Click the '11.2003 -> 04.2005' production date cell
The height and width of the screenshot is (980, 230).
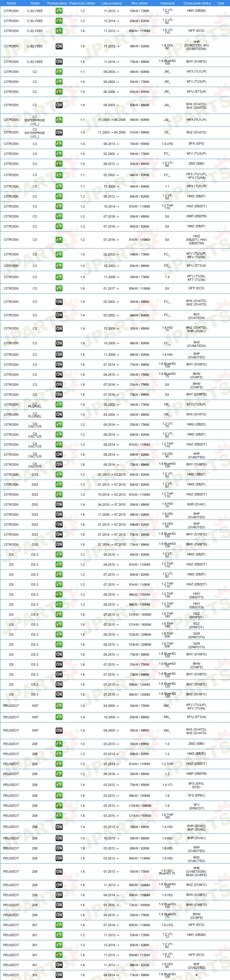[111, 133]
